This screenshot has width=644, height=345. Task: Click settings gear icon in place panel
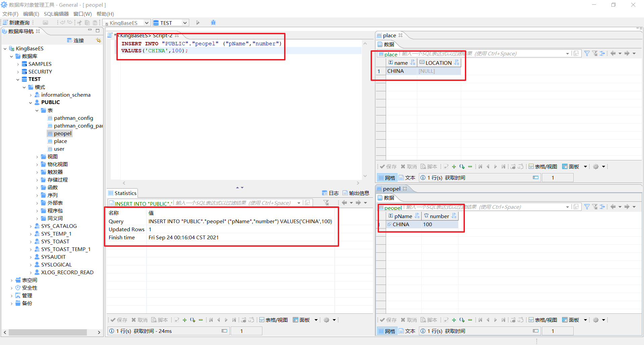(596, 167)
